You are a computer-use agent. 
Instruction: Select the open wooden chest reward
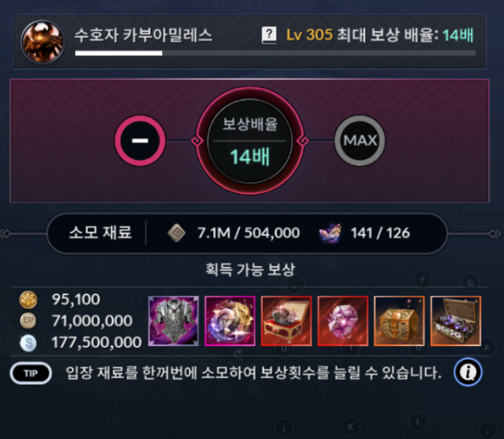click(x=456, y=321)
